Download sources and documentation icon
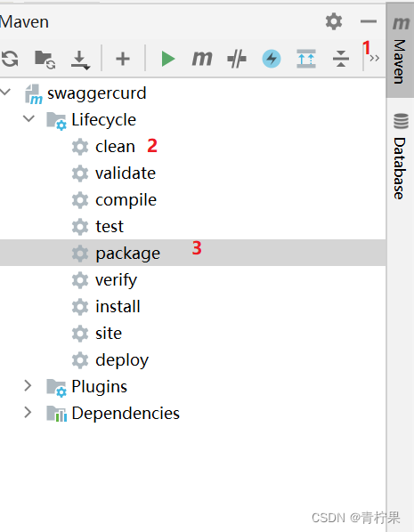This screenshot has height=532, width=414. pyautogui.click(x=80, y=60)
